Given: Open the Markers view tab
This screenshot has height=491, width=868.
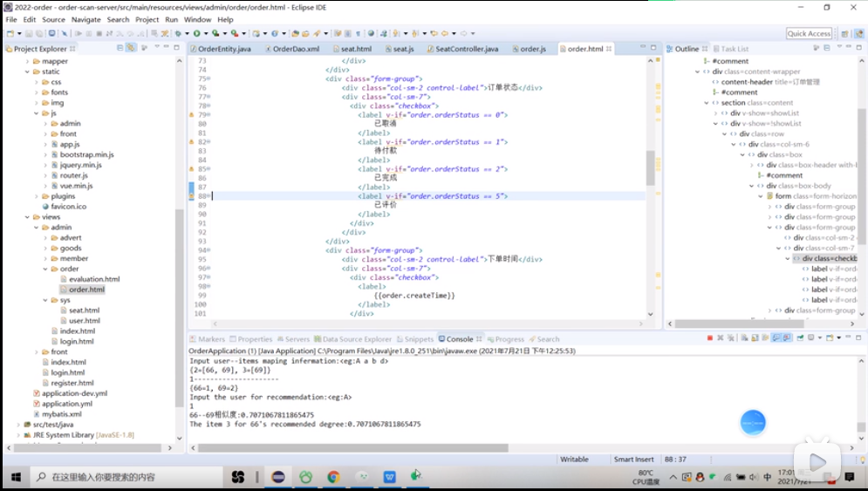Looking at the screenshot, I should tap(208, 339).
